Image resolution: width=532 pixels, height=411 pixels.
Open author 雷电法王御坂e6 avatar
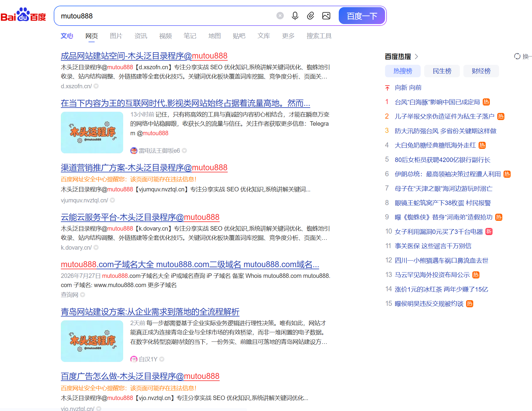pyautogui.click(x=134, y=151)
